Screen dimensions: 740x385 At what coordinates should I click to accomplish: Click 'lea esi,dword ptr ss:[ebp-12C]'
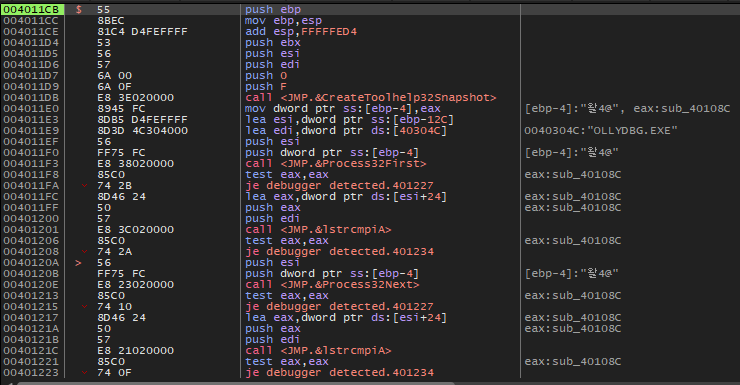[349, 120]
